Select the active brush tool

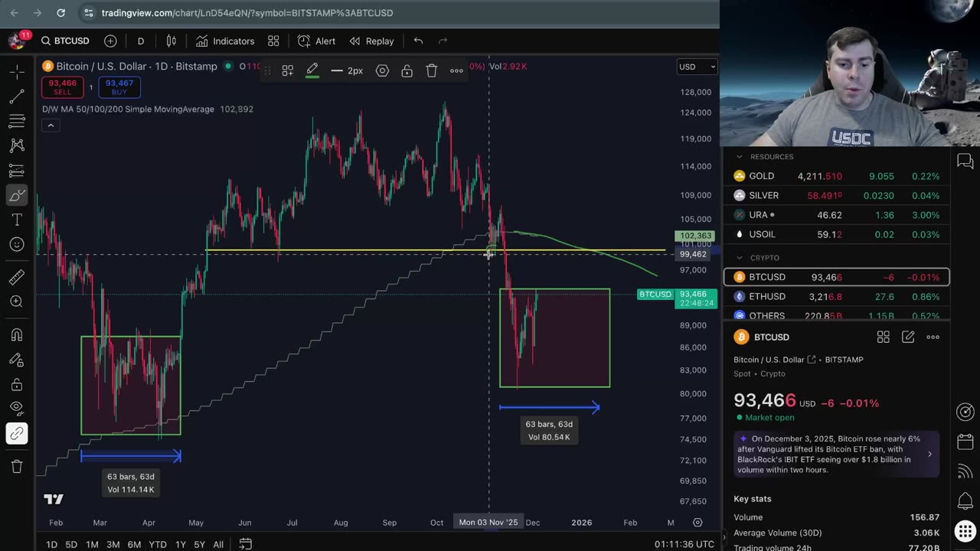coord(16,195)
